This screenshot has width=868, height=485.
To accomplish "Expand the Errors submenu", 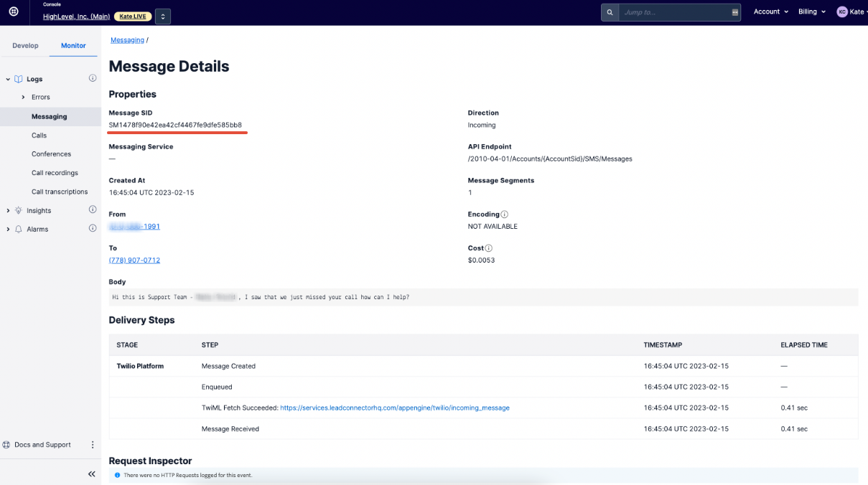I will tap(23, 97).
